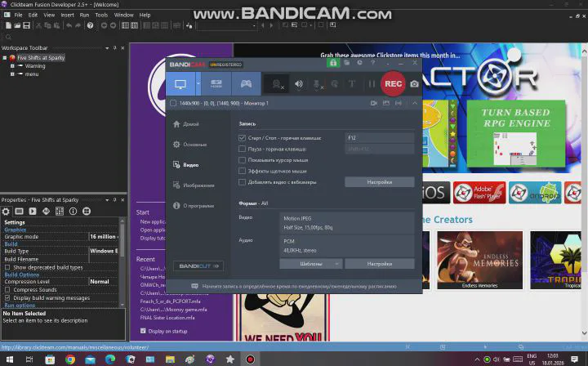This screenshot has width=588, height=366.
Task: Click the green lock register icon
Action: pyautogui.click(x=332, y=63)
